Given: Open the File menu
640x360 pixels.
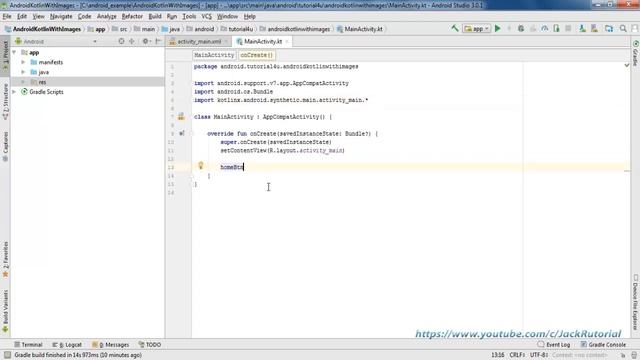Looking at the screenshot, I should tap(7, 16).
